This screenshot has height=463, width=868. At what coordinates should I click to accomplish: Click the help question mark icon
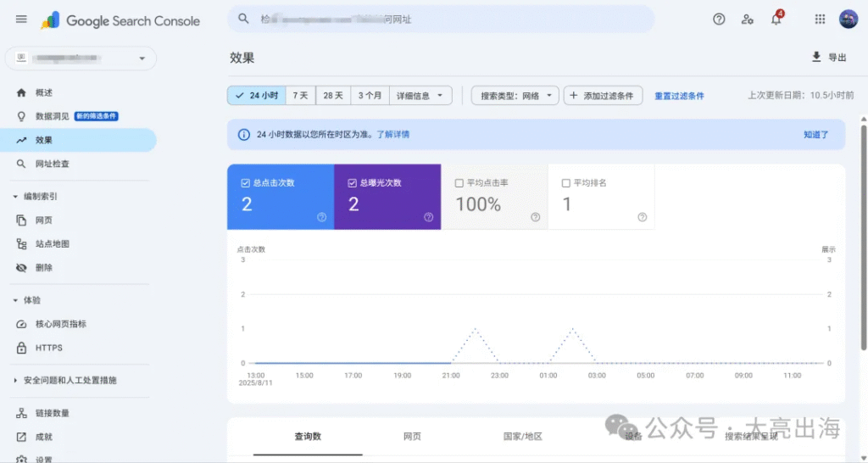(x=719, y=20)
